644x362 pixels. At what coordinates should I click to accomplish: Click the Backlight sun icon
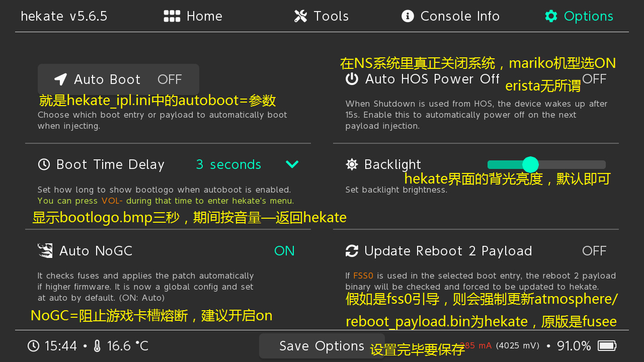(352, 164)
